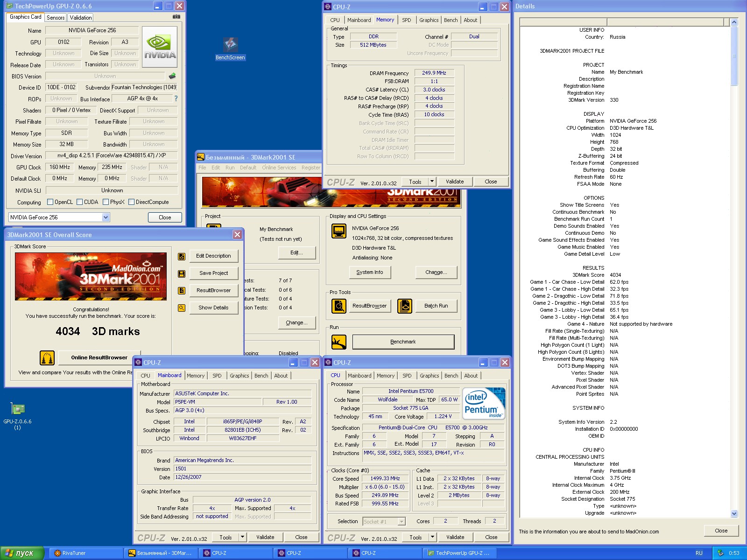The height and width of the screenshot is (560, 747).
Task: Click the TechPowerUp GPU-Z taskbar button
Action: (460, 553)
